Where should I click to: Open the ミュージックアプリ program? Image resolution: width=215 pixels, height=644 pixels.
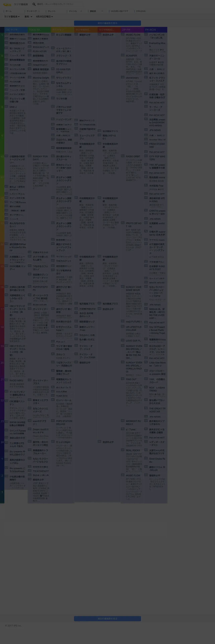click(x=87, y=137)
